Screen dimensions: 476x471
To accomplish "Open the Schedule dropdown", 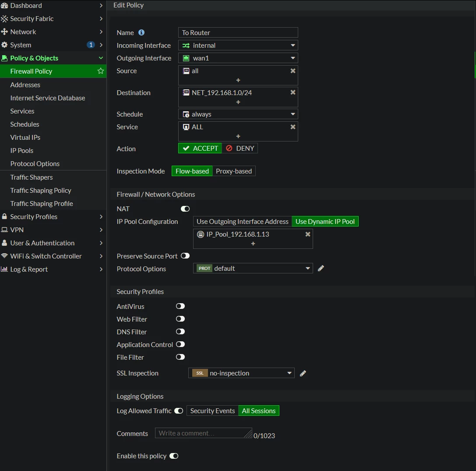I will pyautogui.click(x=238, y=114).
